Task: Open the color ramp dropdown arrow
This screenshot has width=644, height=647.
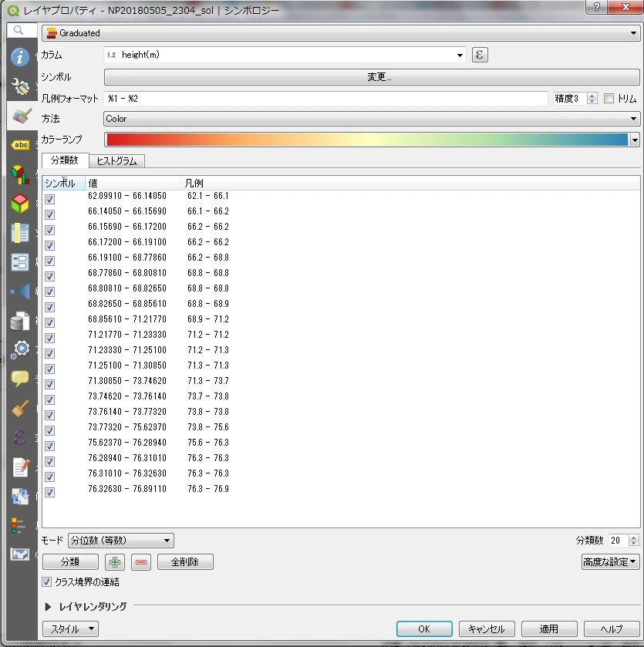Action: [635, 140]
